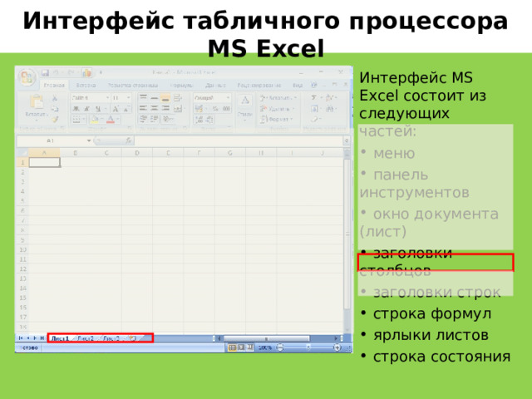Save workbook with Quick Access floppy icon
The width and height of the screenshot is (532, 399).
[x=45, y=73]
